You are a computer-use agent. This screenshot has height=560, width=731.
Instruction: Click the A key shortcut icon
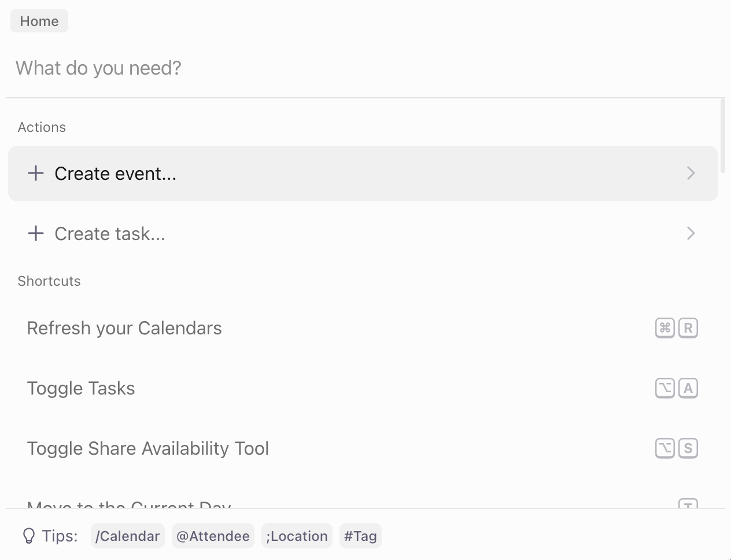tap(688, 388)
